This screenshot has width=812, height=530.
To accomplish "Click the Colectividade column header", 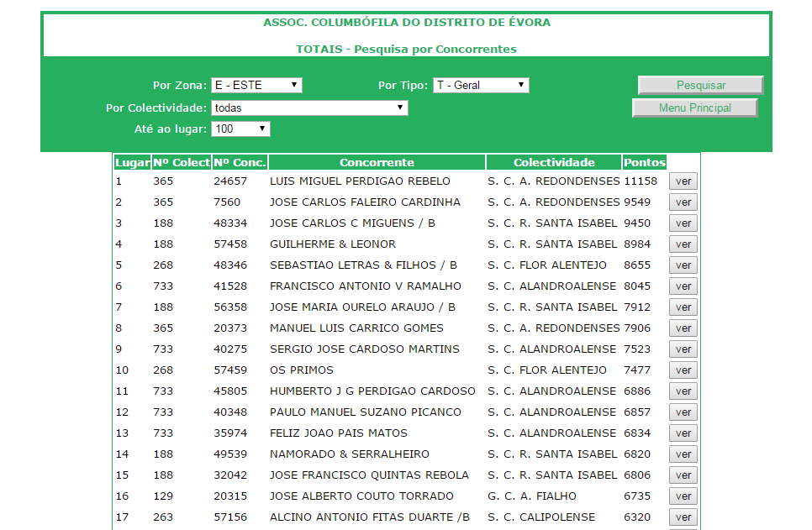I will (554, 162).
